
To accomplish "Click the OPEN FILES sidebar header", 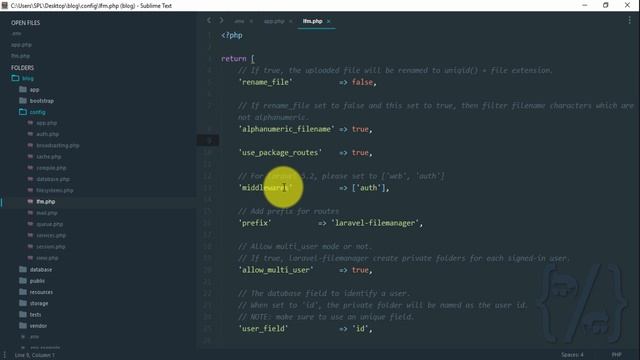I will pos(25,23).
